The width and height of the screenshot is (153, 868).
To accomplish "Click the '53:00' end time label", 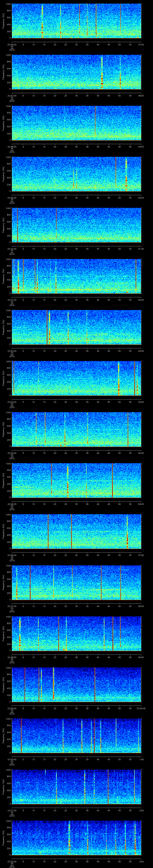I will coord(141,351).
